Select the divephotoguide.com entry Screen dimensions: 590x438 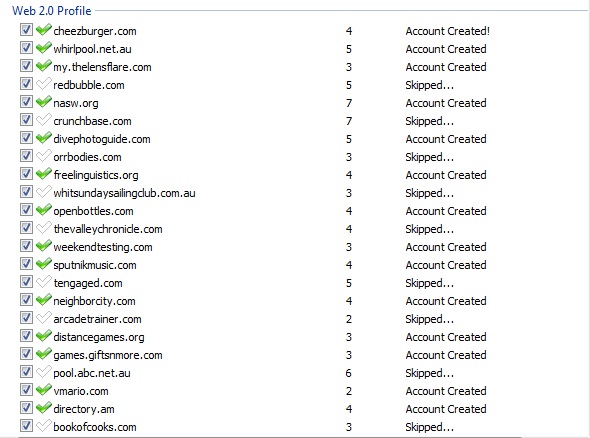coord(102,139)
